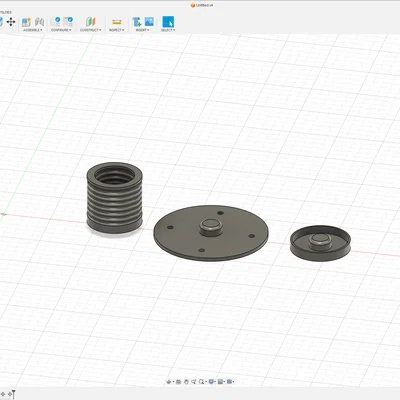The image size is (400, 400).
Task: Open the INSPECT dropdown menu
Action: tap(116, 30)
